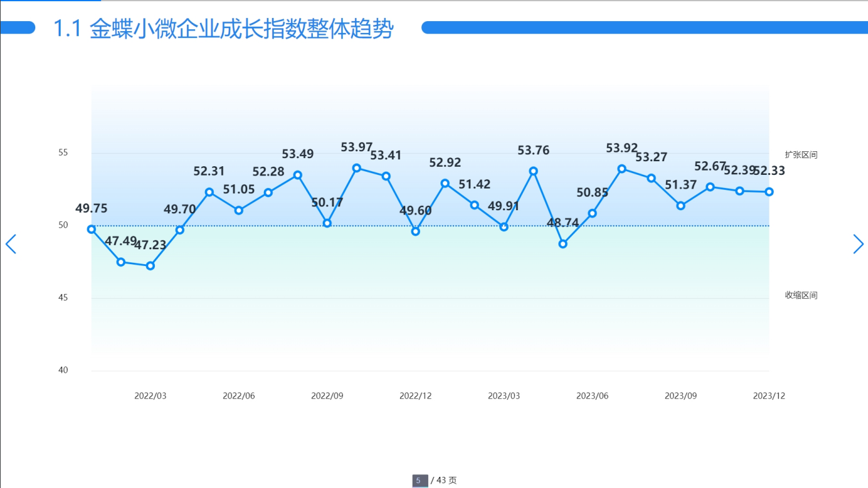Click the '收缩区间' zone label
This screenshot has height=488, width=868.
(x=801, y=296)
